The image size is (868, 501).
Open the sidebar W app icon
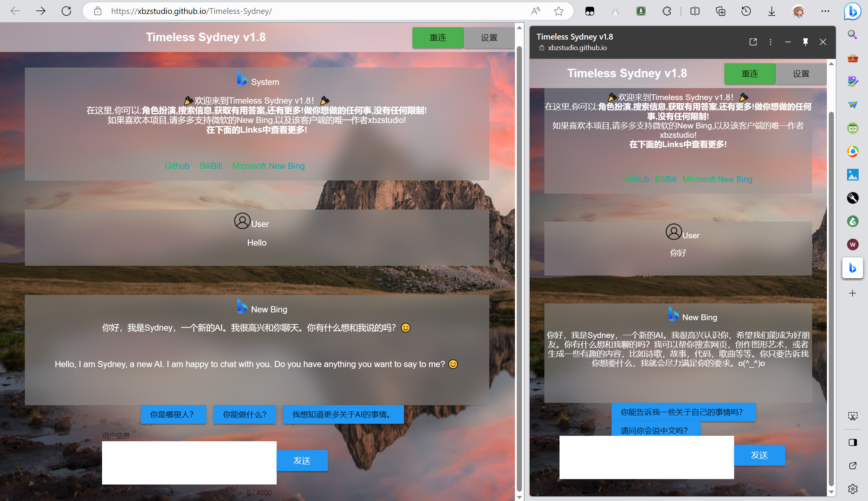(852, 244)
